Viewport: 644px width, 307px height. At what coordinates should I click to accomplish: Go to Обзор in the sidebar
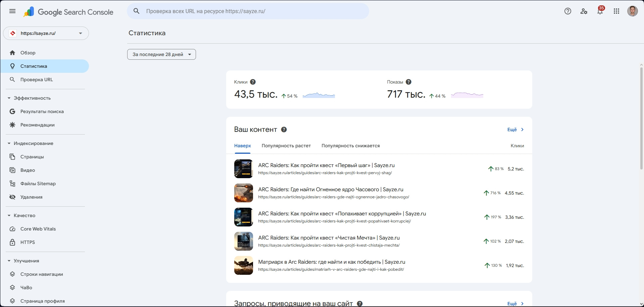[45, 53]
